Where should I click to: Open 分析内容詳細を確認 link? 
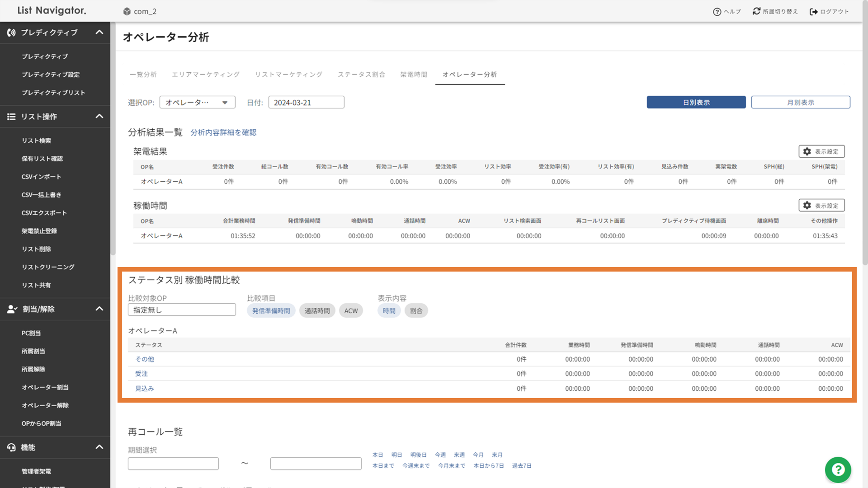223,132
